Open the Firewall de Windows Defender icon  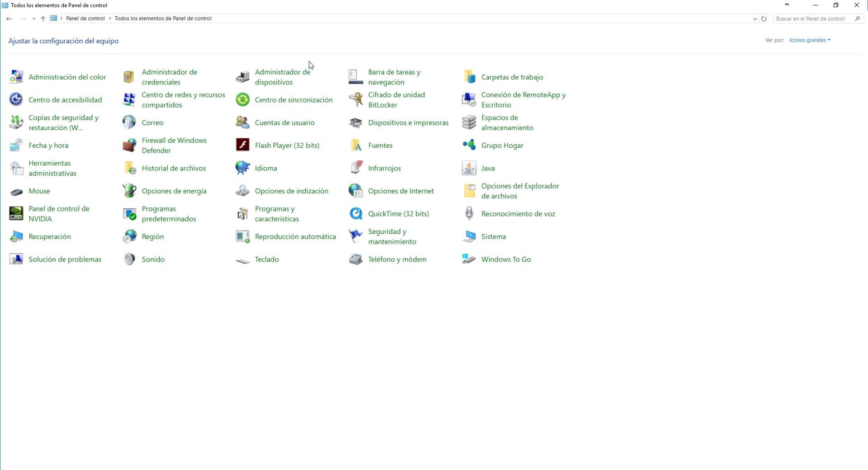tap(129, 145)
